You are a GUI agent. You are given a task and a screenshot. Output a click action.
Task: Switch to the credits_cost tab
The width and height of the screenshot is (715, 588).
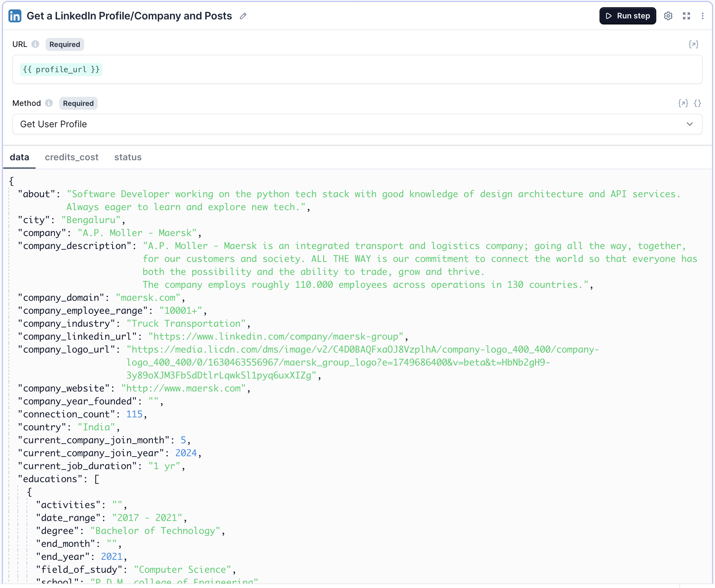[72, 157]
